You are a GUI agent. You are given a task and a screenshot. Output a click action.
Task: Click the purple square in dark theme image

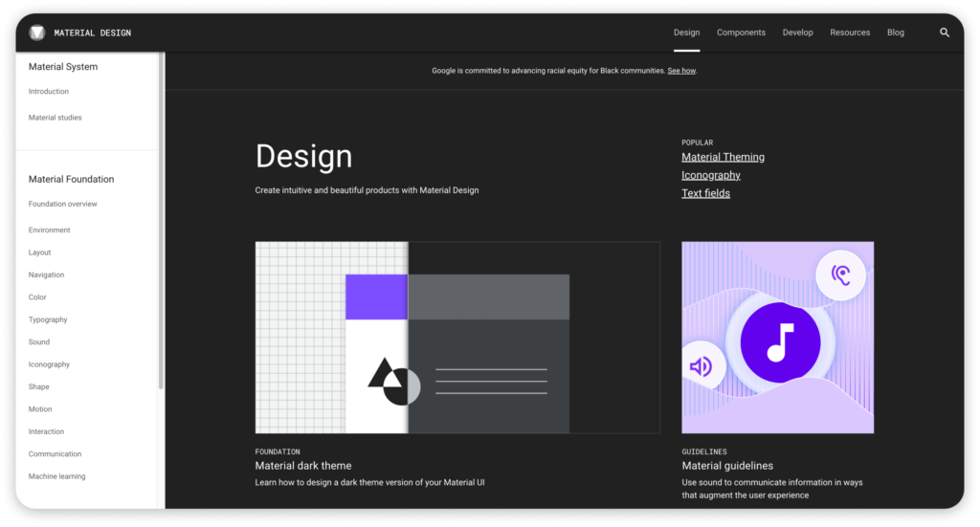tap(377, 297)
